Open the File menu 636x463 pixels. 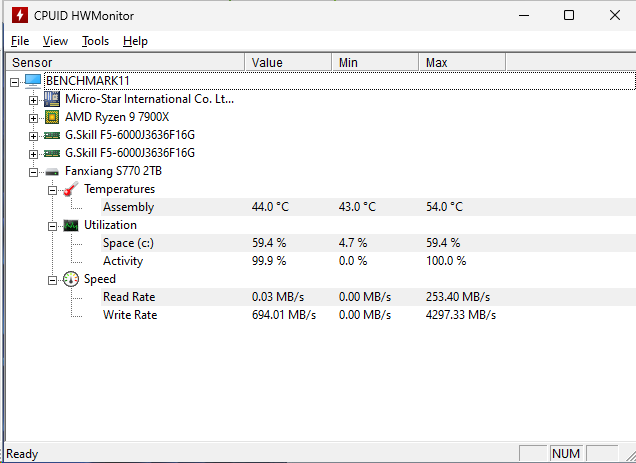(20, 41)
